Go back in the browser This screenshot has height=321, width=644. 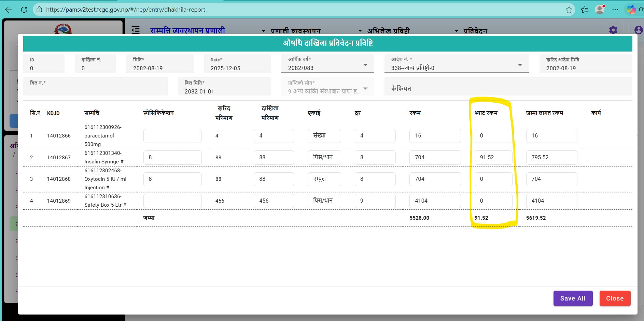click(x=9, y=10)
